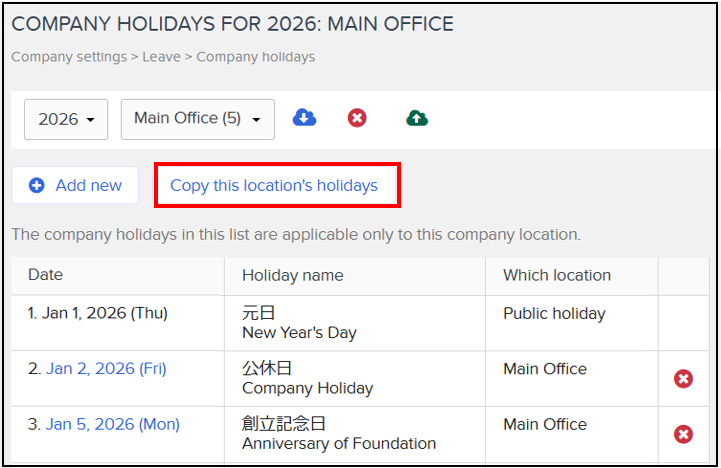Click the caret arrow on Main Office selector
721x468 pixels.
point(257,120)
